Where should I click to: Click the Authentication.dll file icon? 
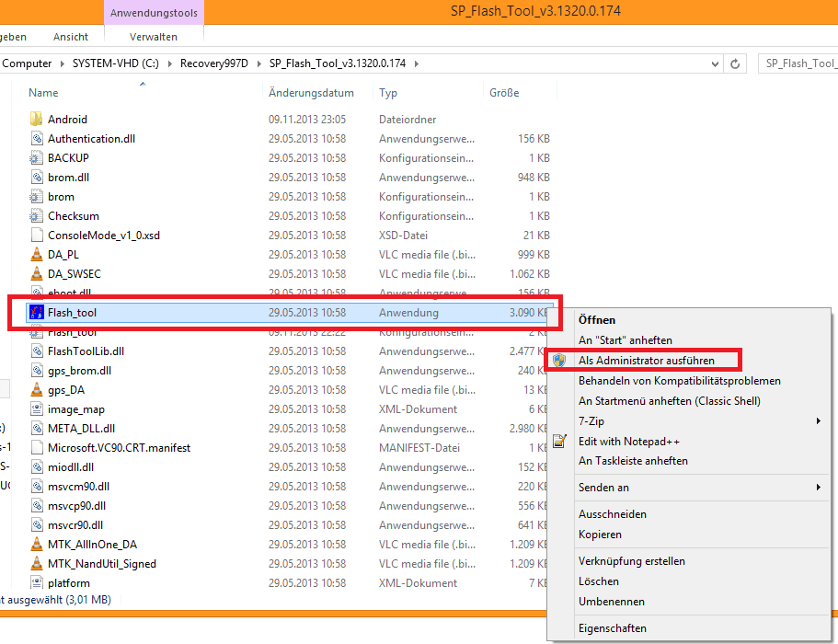(37, 138)
